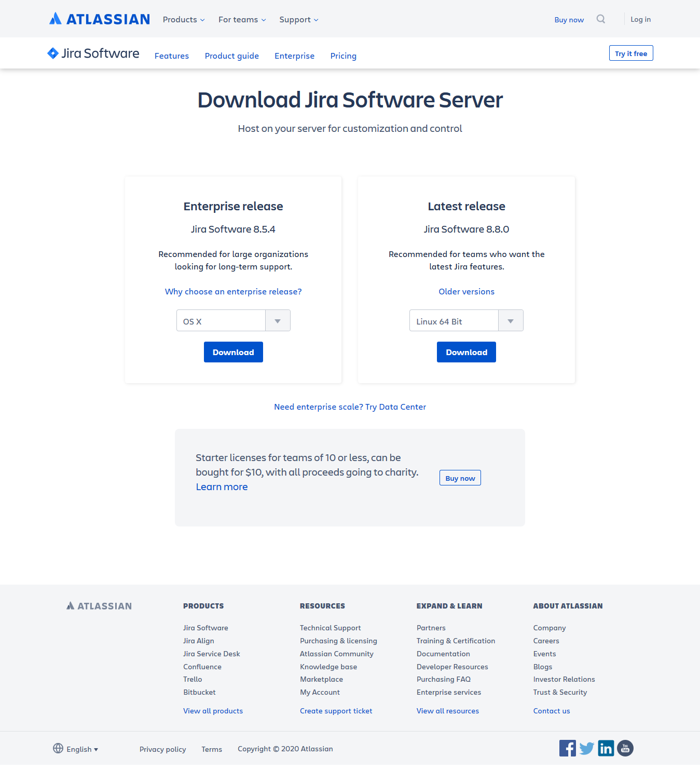Open the Twitter bird icon

(x=587, y=748)
